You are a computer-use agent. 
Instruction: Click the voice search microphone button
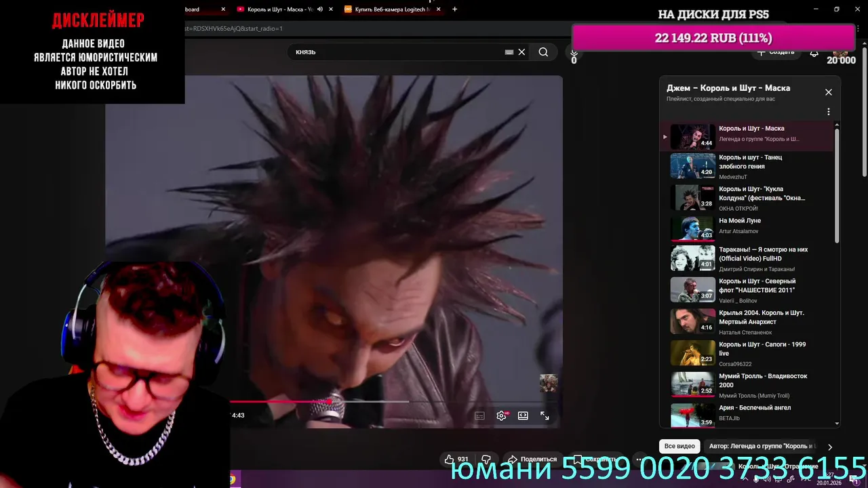[574, 52]
